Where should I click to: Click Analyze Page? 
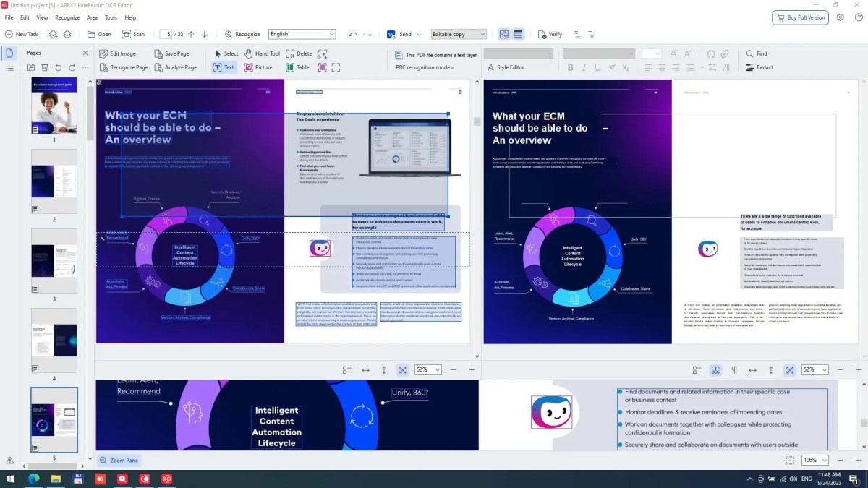click(x=175, y=67)
